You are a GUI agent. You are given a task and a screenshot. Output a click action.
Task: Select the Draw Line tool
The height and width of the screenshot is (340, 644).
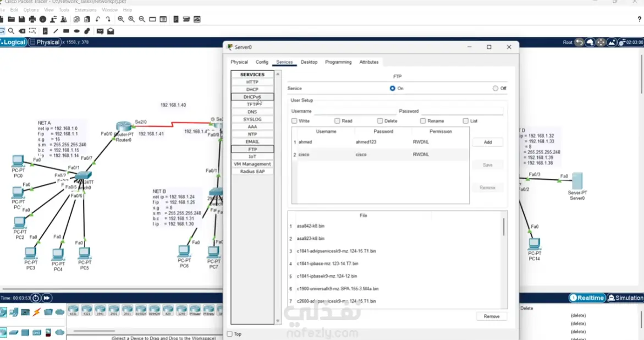(56, 31)
